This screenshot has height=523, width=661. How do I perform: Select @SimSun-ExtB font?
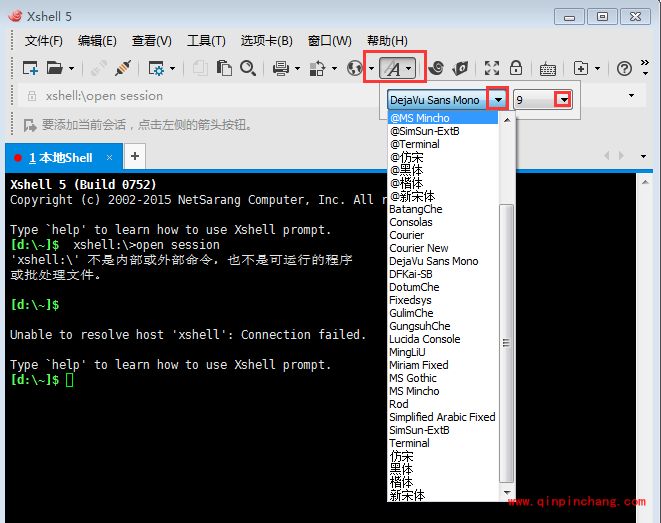(x=443, y=131)
